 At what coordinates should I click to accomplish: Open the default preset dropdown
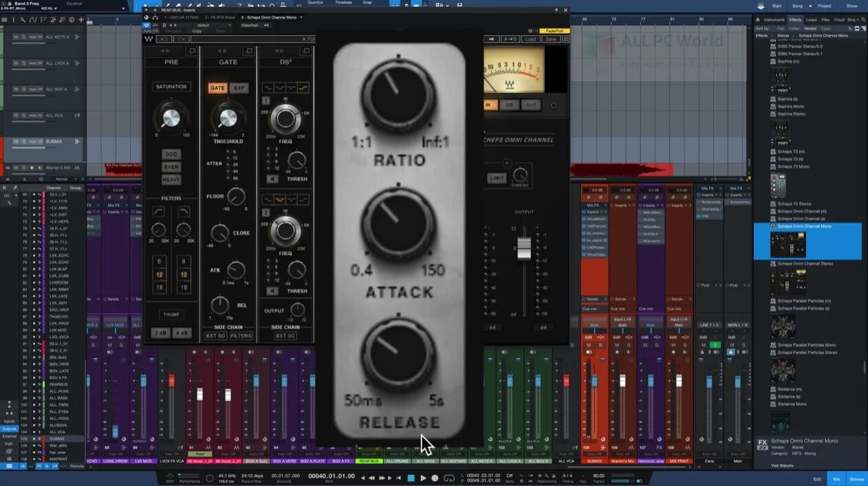(228, 25)
